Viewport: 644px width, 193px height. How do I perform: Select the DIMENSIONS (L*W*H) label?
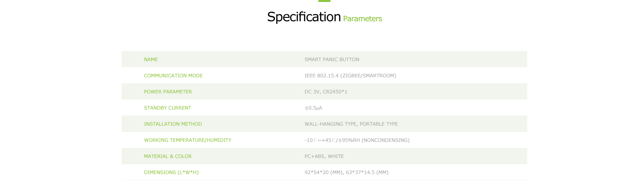pyautogui.click(x=171, y=172)
